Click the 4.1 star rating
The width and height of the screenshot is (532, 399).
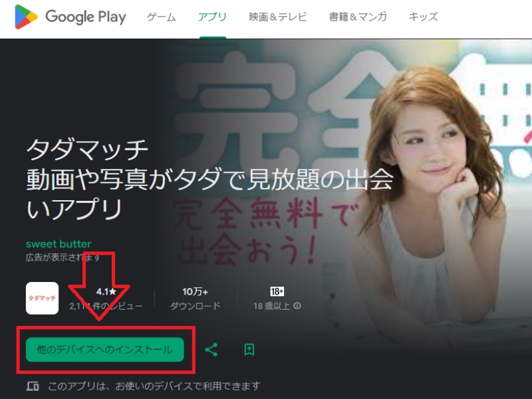(x=106, y=291)
